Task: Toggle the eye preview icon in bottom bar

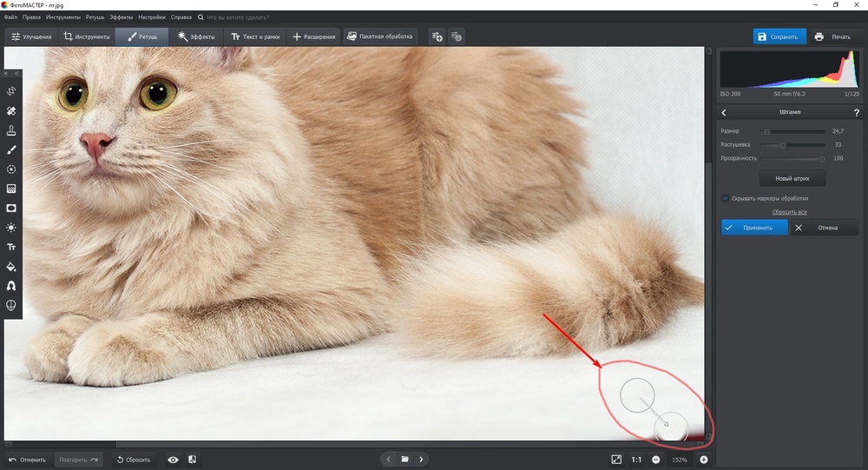Action: click(x=174, y=460)
